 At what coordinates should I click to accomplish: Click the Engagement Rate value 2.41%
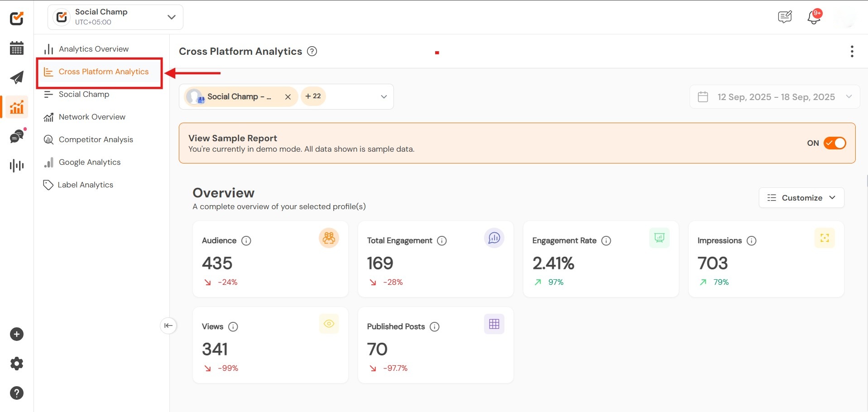pos(553,263)
